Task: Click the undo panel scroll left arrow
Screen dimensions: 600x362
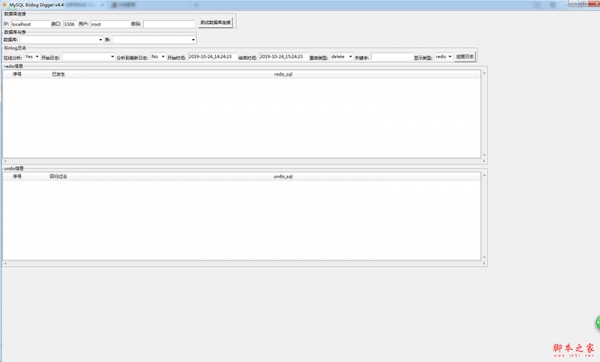Action: click(x=5, y=263)
